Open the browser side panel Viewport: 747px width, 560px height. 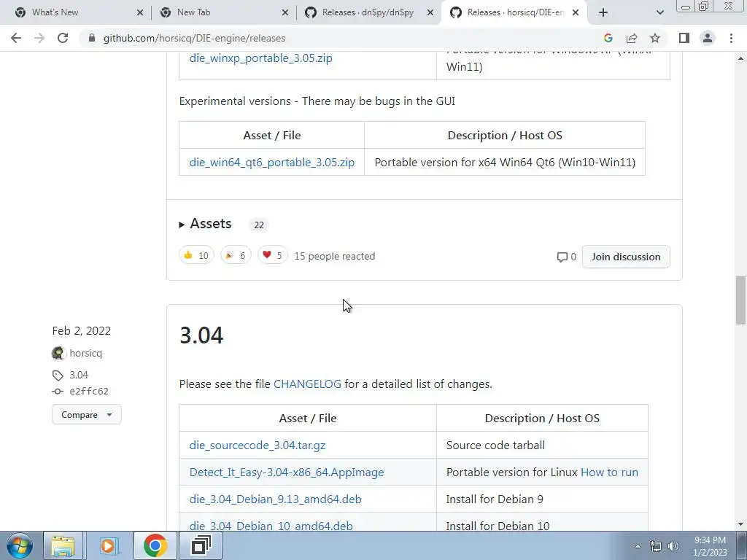point(684,38)
